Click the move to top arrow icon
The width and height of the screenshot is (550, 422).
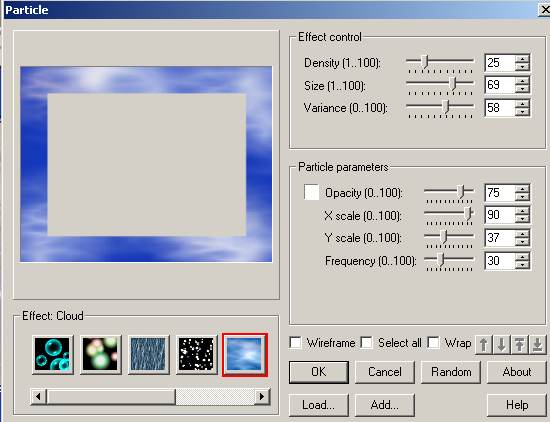tap(519, 345)
